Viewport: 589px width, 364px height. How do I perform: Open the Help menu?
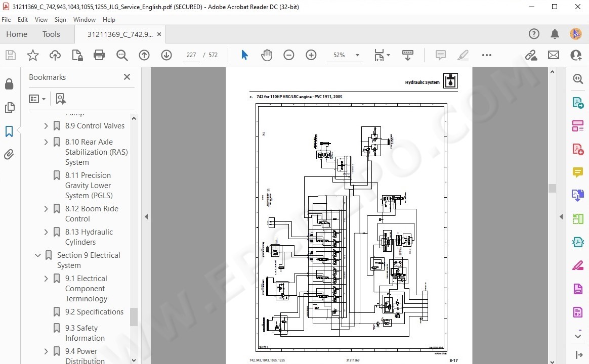click(109, 20)
